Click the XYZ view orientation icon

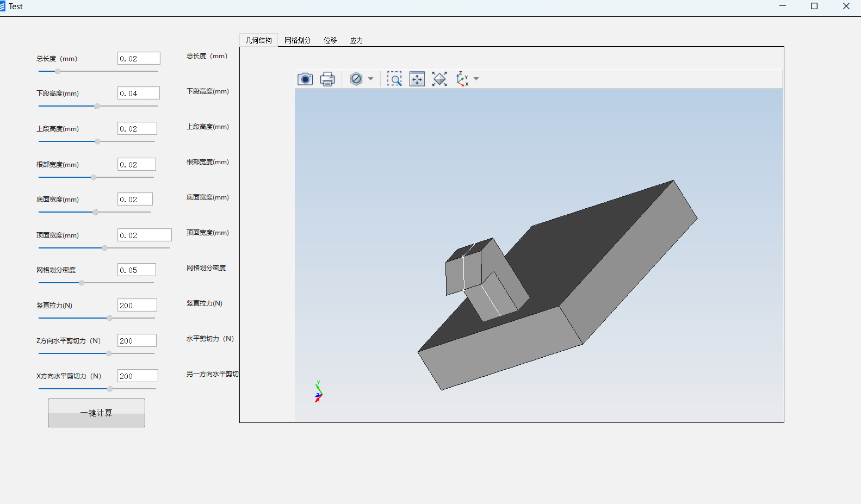[x=462, y=79]
